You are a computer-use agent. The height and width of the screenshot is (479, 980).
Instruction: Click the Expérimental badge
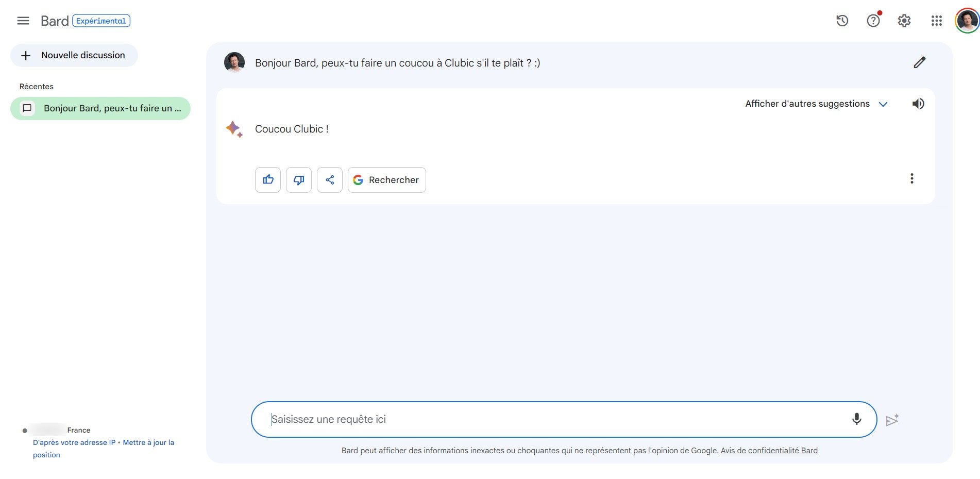(x=101, y=21)
